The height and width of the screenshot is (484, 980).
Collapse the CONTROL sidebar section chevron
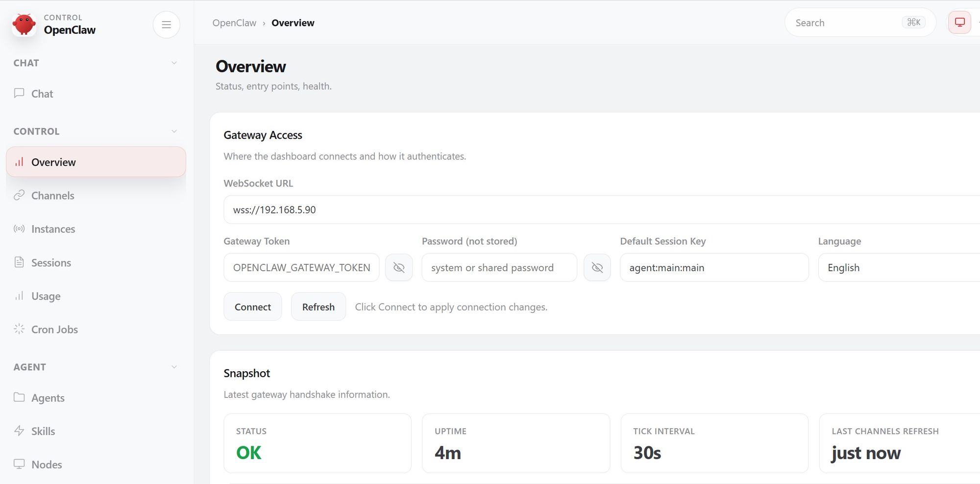click(x=174, y=131)
